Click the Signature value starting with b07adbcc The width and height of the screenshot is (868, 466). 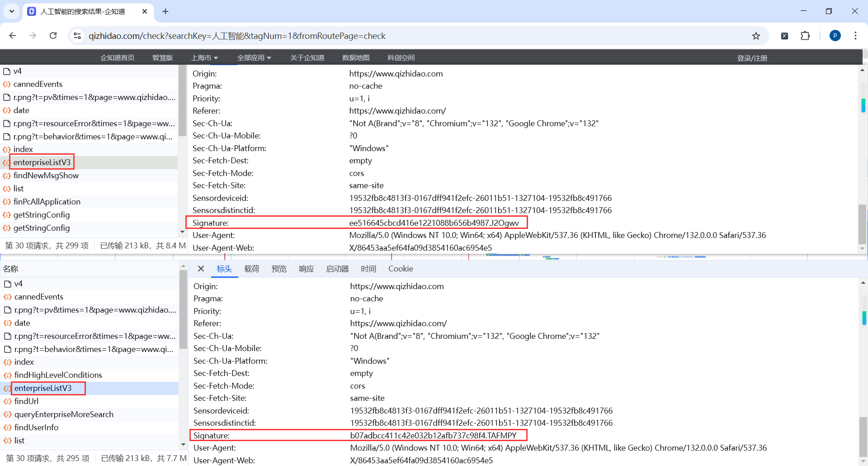click(433, 436)
